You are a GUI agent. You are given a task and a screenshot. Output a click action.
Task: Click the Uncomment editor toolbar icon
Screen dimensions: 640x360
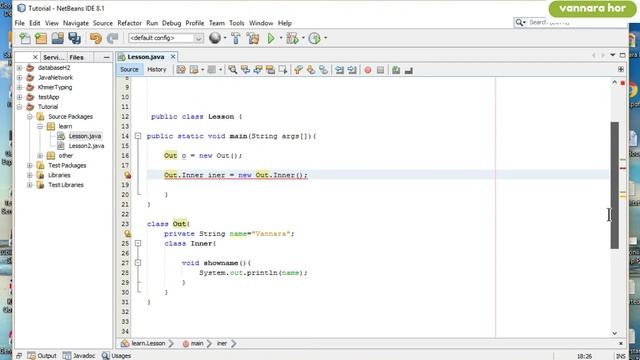click(x=409, y=70)
